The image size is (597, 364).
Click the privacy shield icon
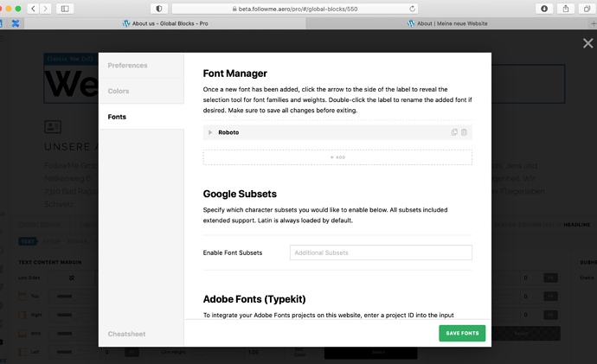158,8
